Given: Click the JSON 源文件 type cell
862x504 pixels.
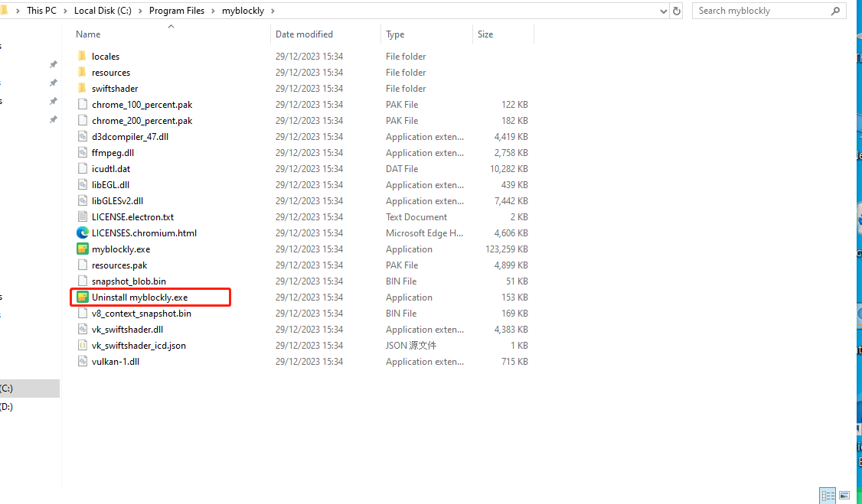Looking at the screenshot, I should [411, 346].
